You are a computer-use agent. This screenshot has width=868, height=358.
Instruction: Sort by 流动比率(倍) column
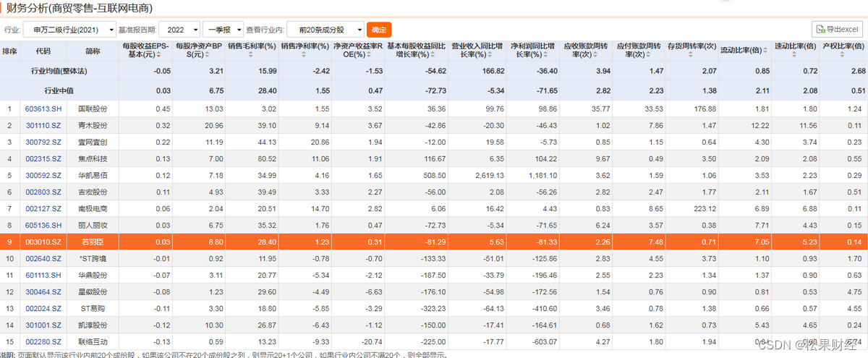click(745, 51)
